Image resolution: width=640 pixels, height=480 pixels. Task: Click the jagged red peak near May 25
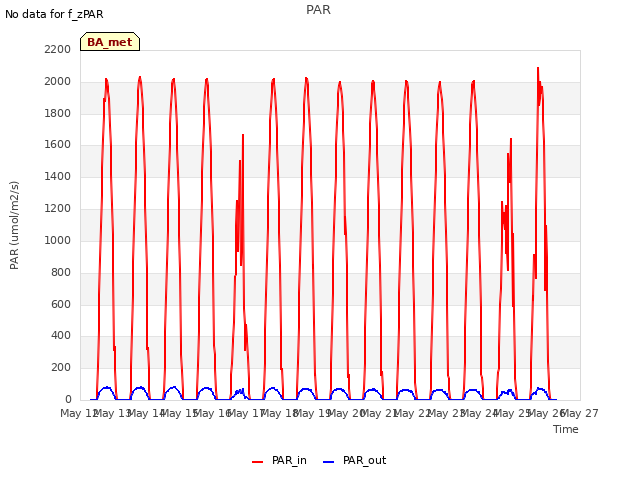pyautogui.click(x=511, y=140)
